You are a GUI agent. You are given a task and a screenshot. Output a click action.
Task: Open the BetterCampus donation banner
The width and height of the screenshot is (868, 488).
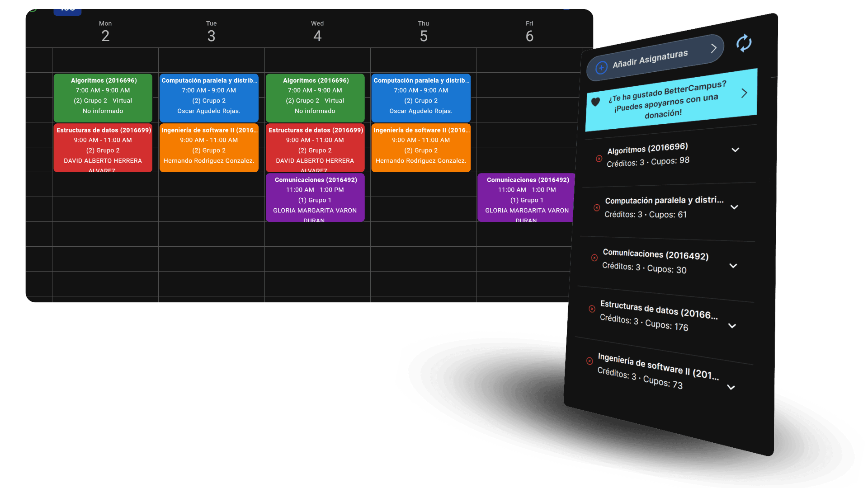coord(671,100)
